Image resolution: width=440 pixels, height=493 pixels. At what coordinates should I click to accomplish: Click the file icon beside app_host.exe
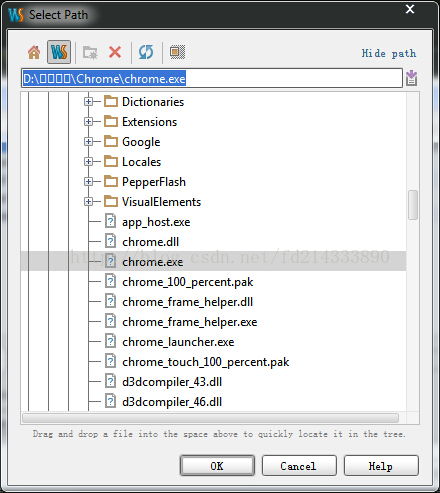click(x=110, y=221)
